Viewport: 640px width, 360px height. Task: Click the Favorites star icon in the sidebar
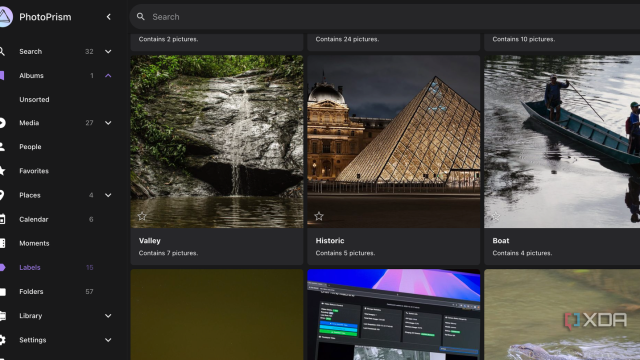pyautogui.click(x=2, y=171)
